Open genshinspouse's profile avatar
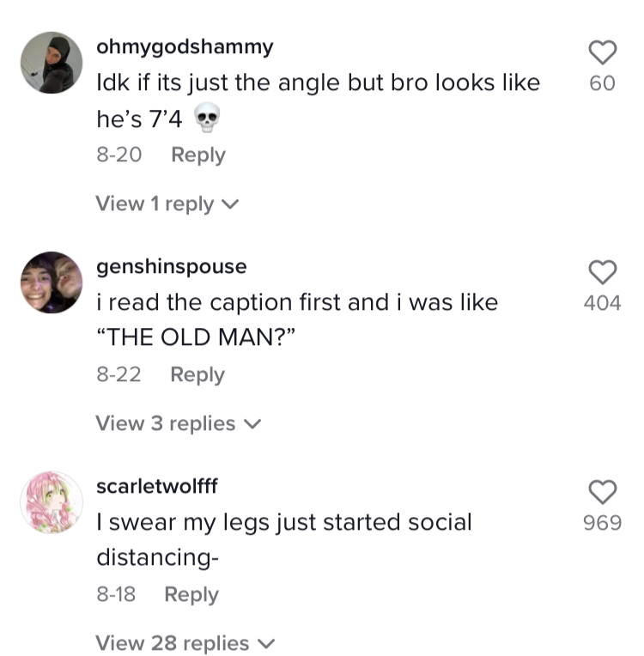This screenshot has height=656, width=644. pyautogui.click(x=52, y=282)
